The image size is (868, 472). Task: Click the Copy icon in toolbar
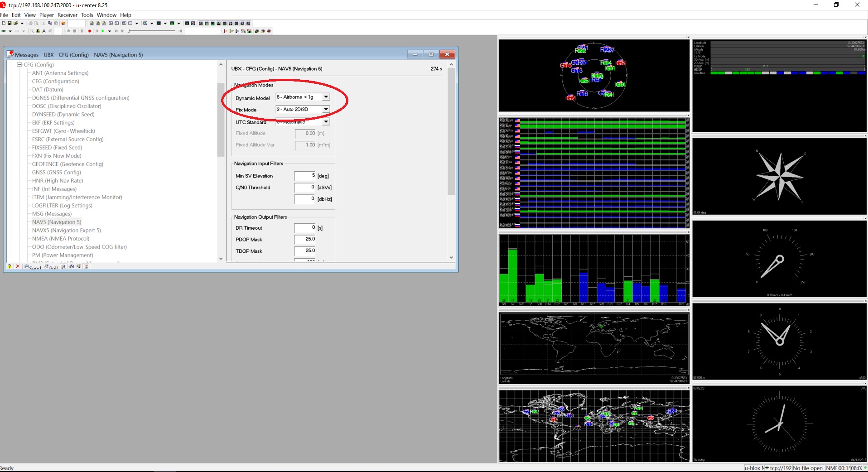point(50,23)
